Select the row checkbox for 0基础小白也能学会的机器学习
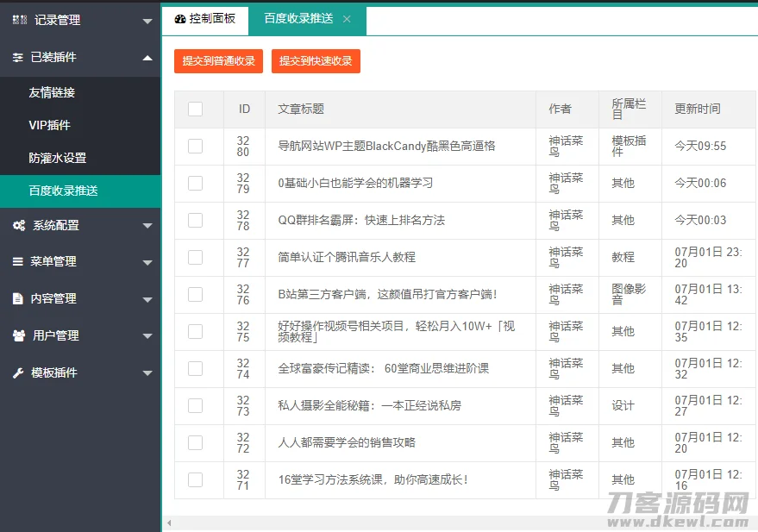This screenshot has height=532, width=758. [196, 183]
